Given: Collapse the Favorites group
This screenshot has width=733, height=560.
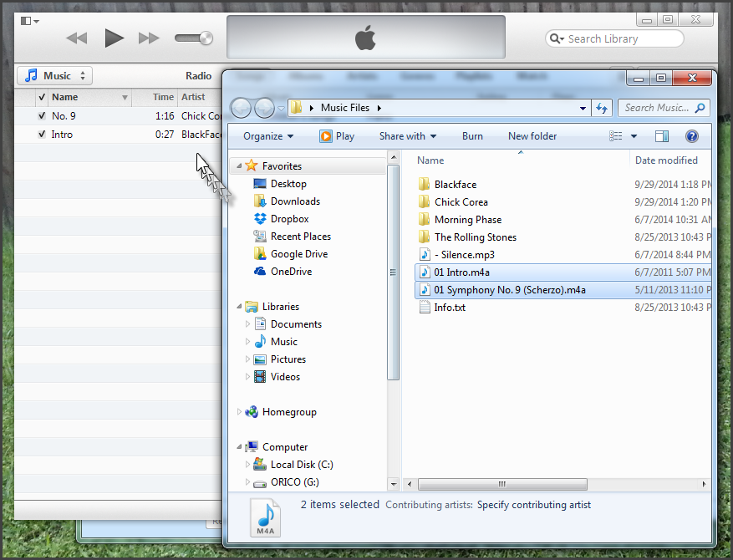Looking at the screenshot, I should (x=239, y=166).
